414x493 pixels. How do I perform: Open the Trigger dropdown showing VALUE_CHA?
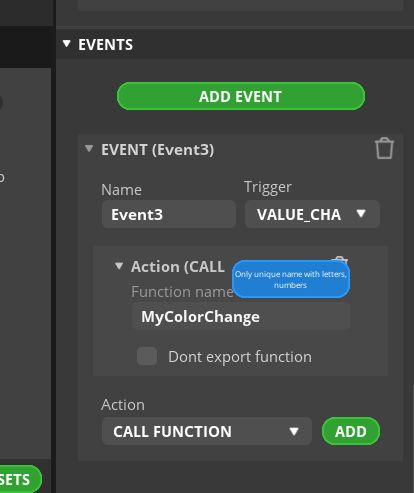312,214
